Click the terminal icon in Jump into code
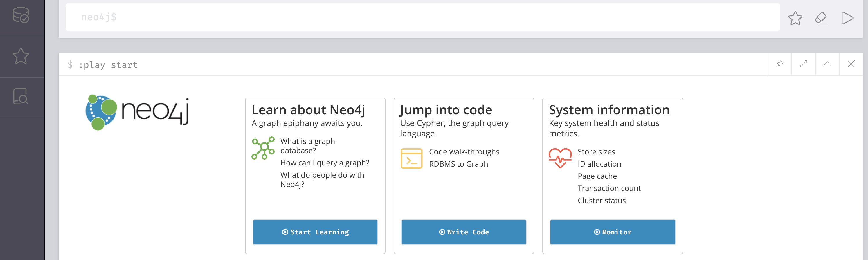Screen dimensions: 868x260 (411, 158)
